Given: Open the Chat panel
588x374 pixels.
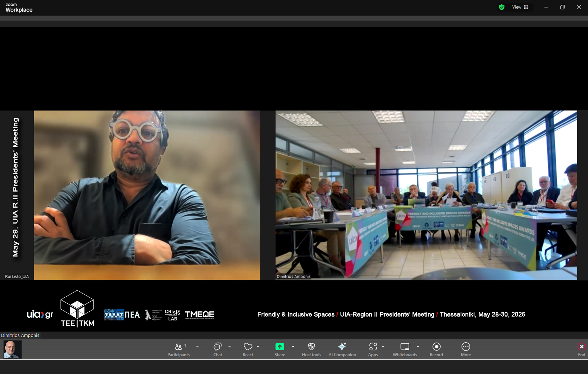Looking at the screenshot, I should click(x=218, y=350).
